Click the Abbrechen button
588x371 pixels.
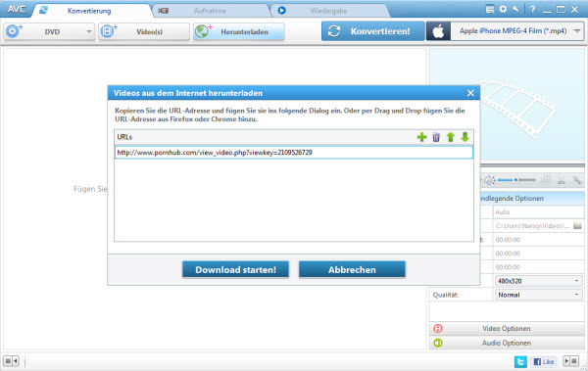click(352, 269)
